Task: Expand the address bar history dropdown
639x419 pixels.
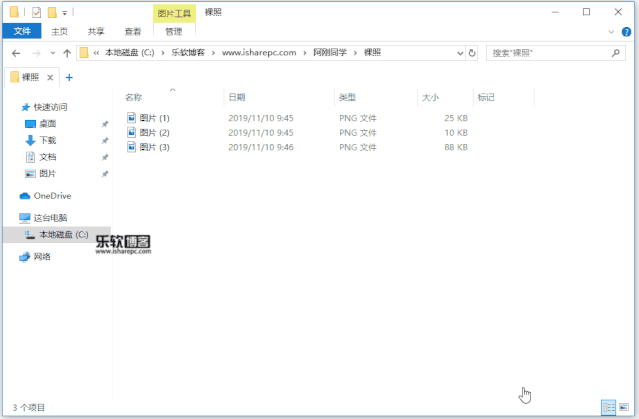Action: coord(460,53)
